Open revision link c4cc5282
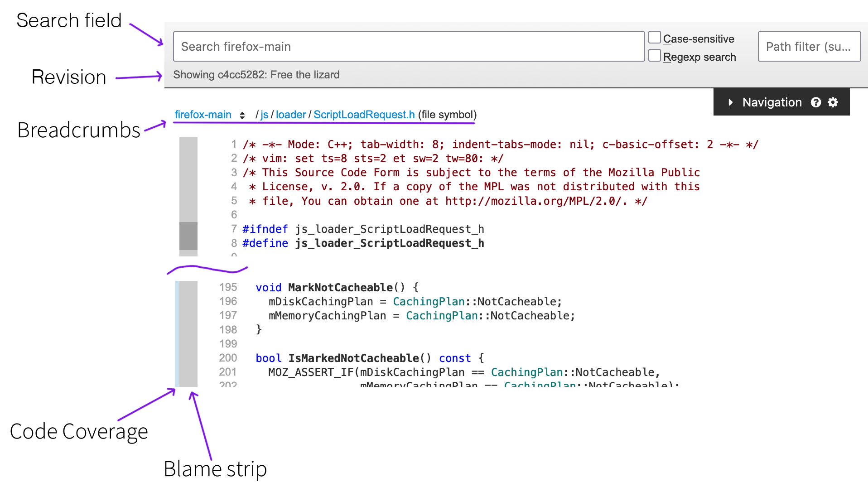868x492 pixels. tap(241, 75)
